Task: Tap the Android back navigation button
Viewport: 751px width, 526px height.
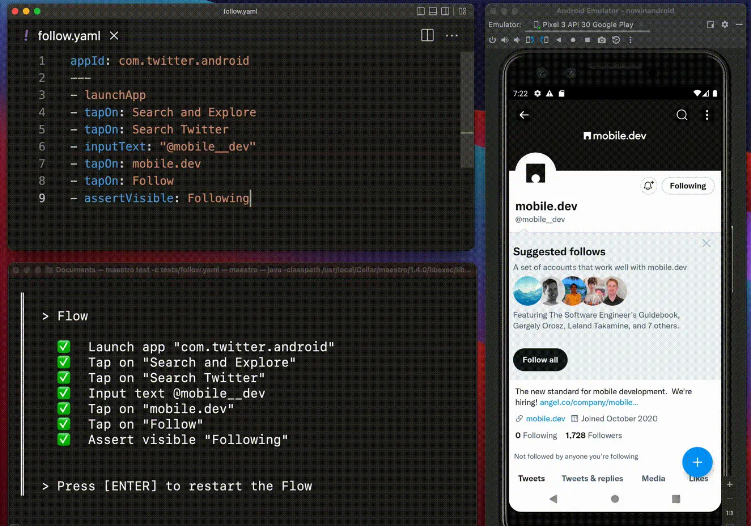Action: click(553, 499)
